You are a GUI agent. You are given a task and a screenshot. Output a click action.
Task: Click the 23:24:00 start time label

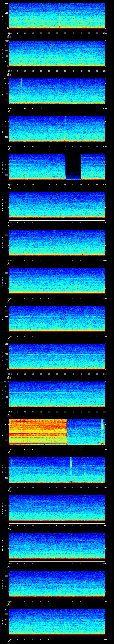click(x=9, y=412)
